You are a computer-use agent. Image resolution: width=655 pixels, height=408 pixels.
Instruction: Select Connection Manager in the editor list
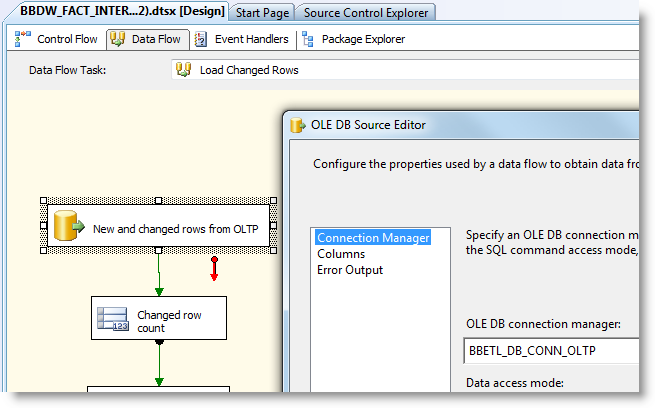(373, 238)
